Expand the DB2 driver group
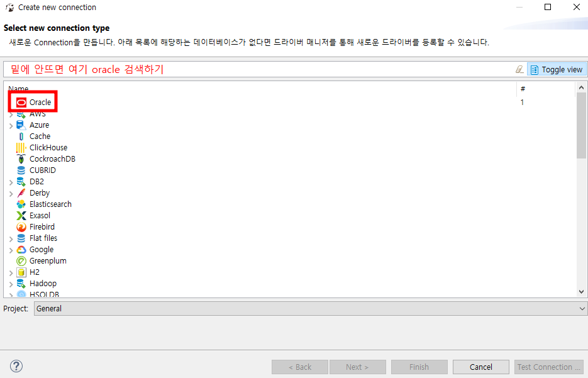The height and width of the screenshot is (378, 588). [11, 182]
